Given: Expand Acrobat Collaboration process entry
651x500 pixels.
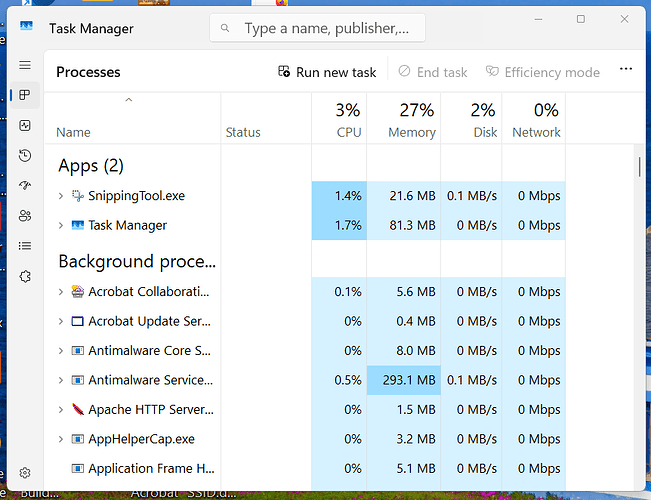Looking at the screenshot, I should tap(61, 292).
